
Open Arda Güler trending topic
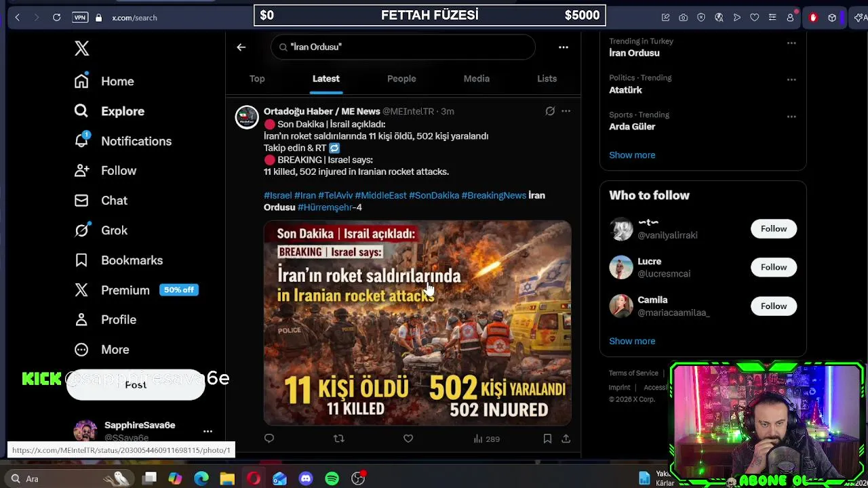[x=632, y=127]
